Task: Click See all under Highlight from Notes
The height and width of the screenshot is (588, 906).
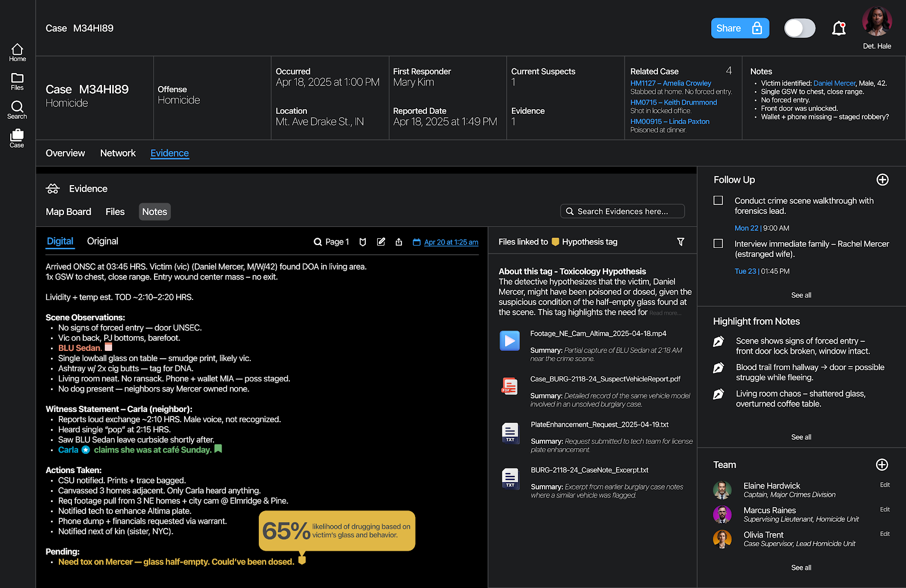Action: 801,437
